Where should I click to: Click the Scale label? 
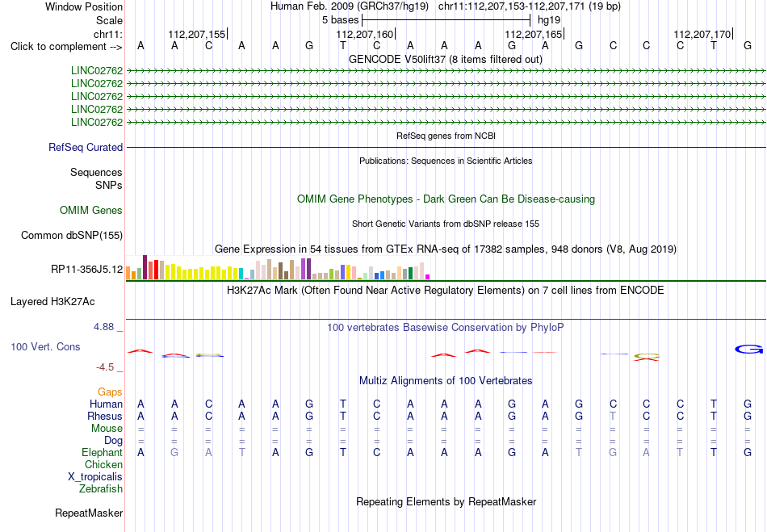coord(110,20)
